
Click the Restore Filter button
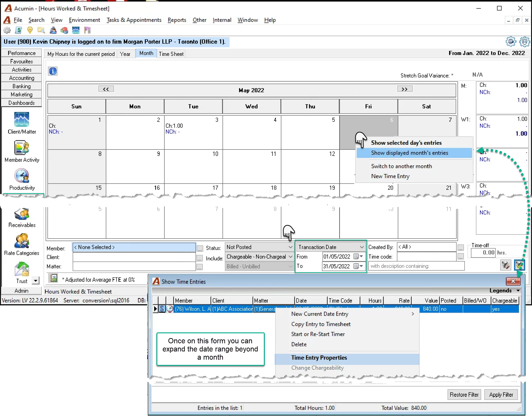point(464,395)
